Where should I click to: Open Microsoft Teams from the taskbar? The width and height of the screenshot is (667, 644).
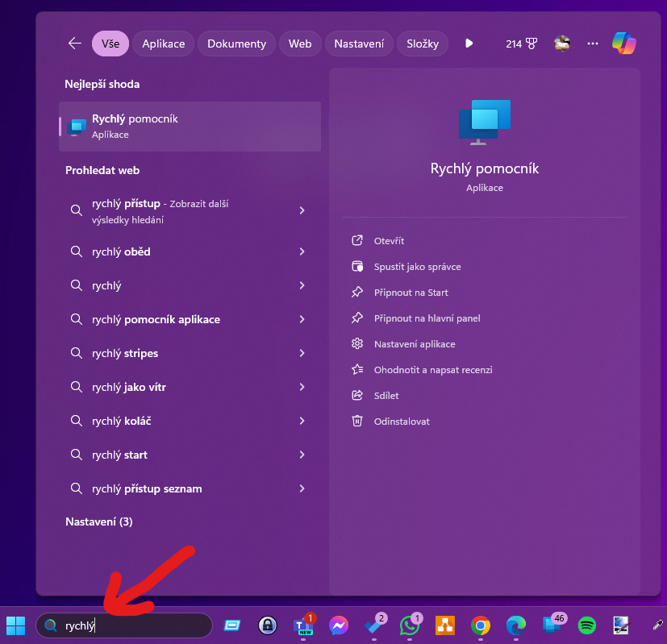(x=303, y=625)
